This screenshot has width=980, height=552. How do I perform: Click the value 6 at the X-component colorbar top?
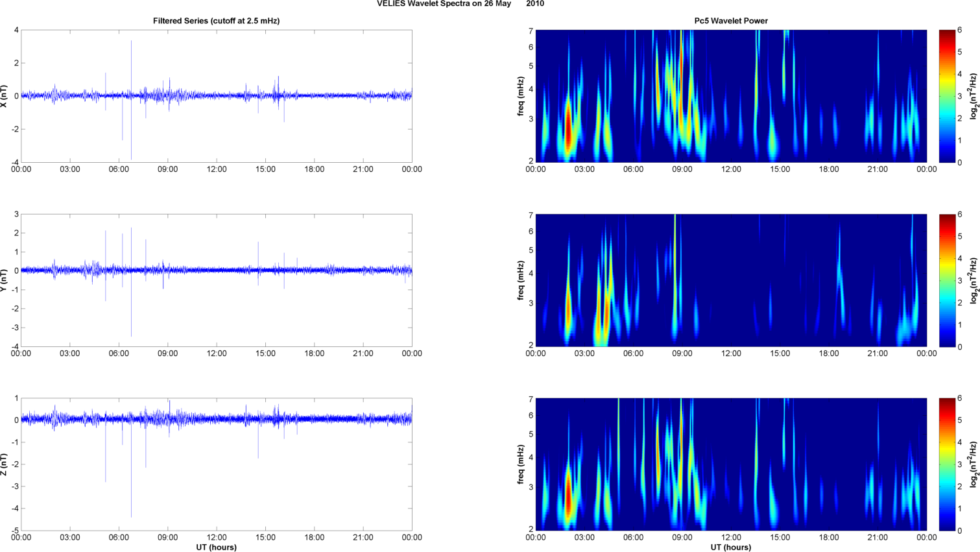pos(960,30)
